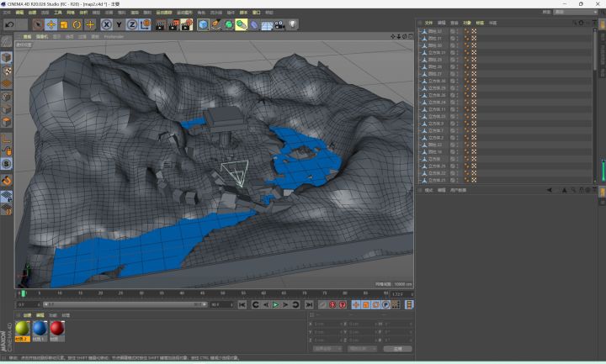Open the Object Manager 对象 menu
The image size is (606, 364).
(x=467, y=23)
